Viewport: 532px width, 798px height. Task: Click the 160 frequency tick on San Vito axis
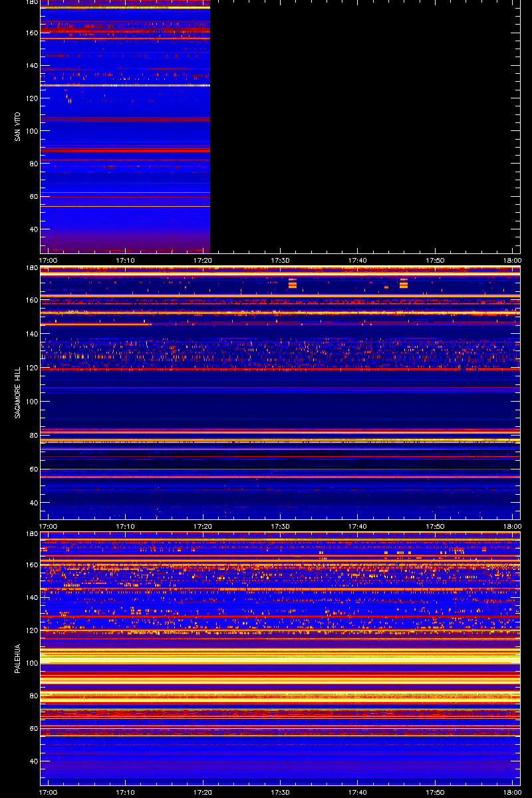coord(31,33)
